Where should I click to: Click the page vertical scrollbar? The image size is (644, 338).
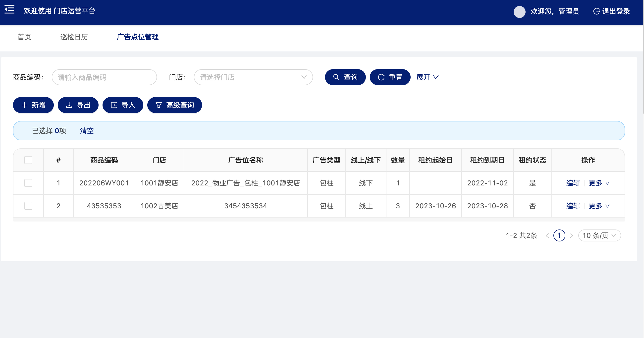click(x=643, y=57)
